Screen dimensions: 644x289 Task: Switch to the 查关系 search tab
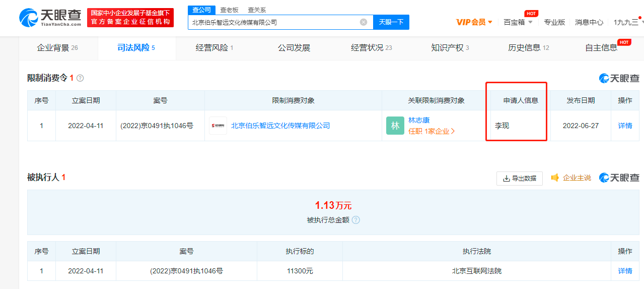257,10
